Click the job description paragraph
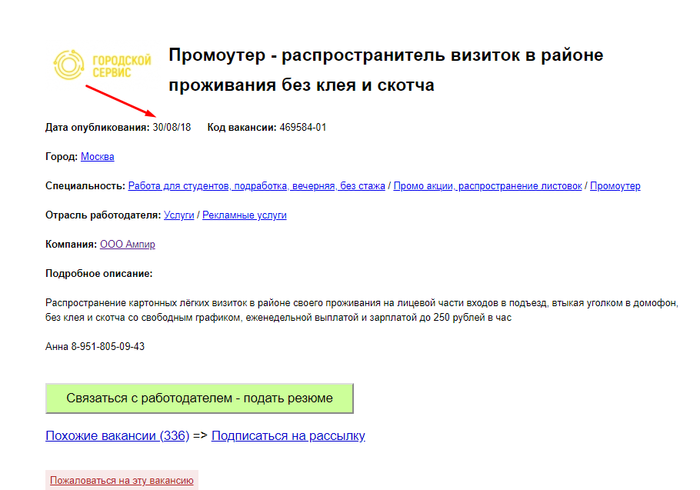 [360, 309]
